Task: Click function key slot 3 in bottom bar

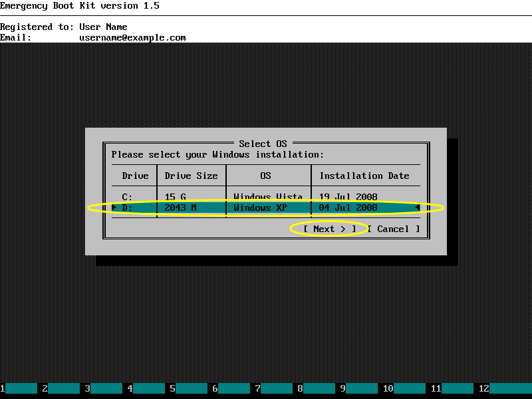Action: coord(104,388)
